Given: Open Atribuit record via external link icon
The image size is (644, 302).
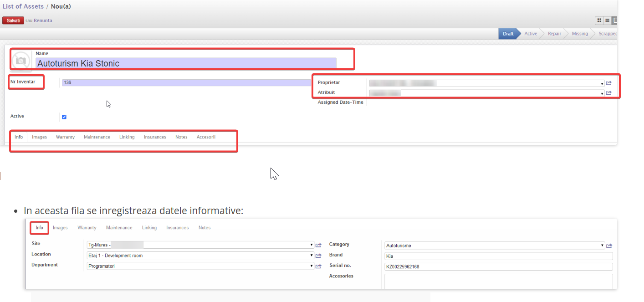Looking at the screenshot, I should 609,93.
